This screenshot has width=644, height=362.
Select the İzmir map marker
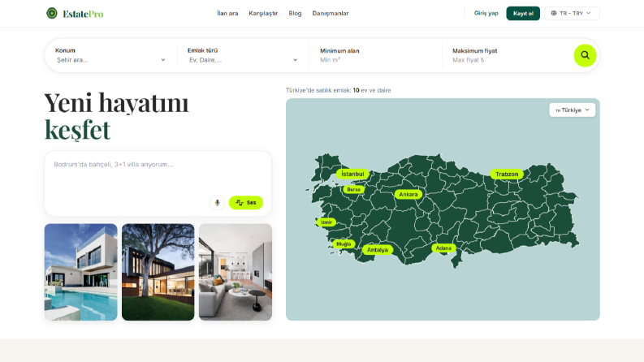[326, 222]
